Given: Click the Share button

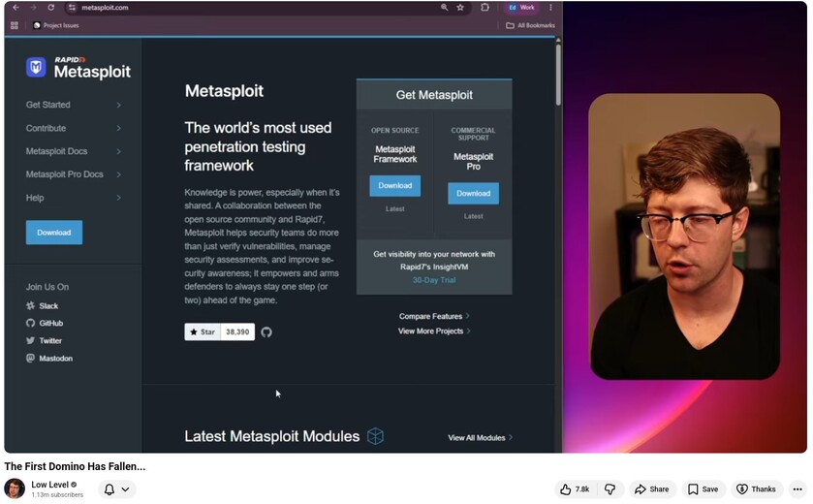Looking at the screenshot, I should coord(652,489).
